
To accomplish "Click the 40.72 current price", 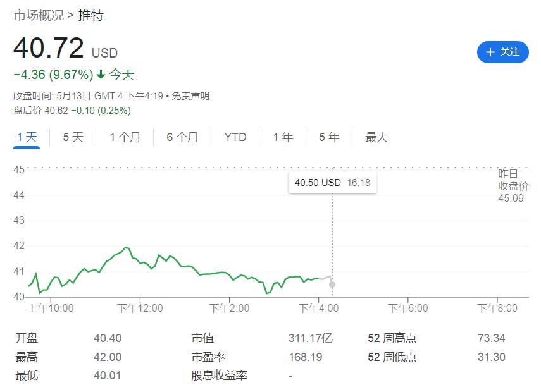I will [x=49, y=49].
